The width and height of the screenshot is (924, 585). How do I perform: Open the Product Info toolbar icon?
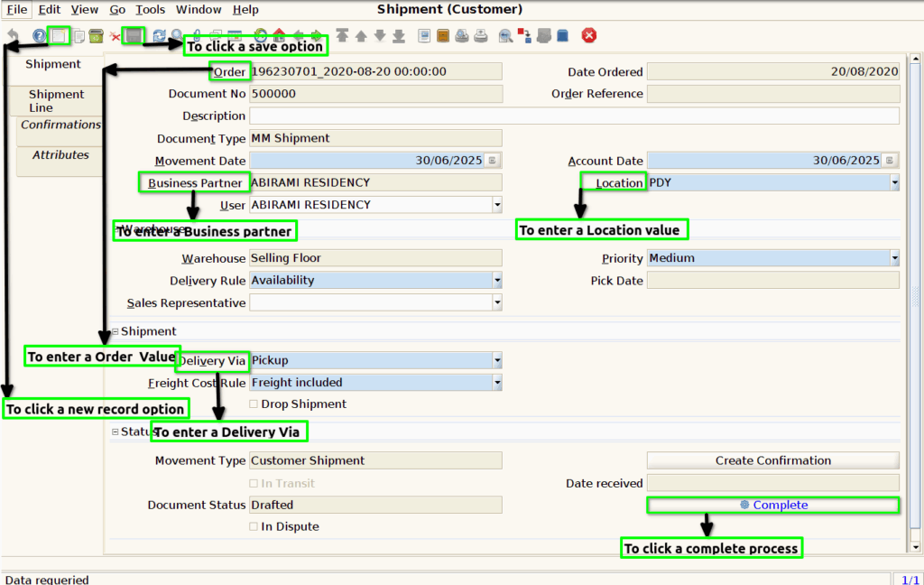point(563,36)
